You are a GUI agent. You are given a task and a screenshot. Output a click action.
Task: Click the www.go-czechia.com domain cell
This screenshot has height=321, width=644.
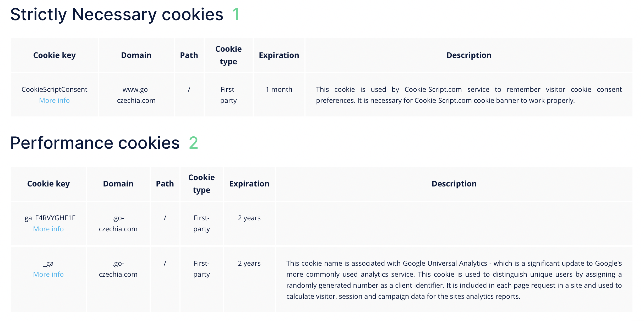136,95
